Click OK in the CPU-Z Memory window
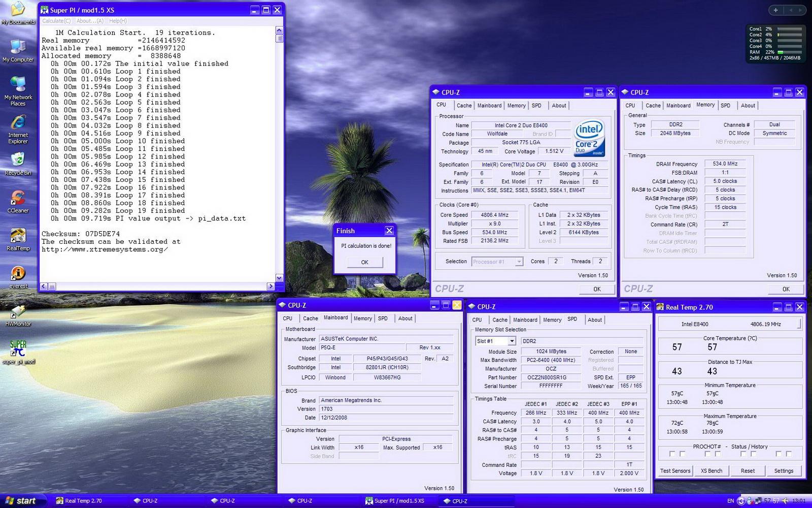Screen dimensions: 812x508 786,289
